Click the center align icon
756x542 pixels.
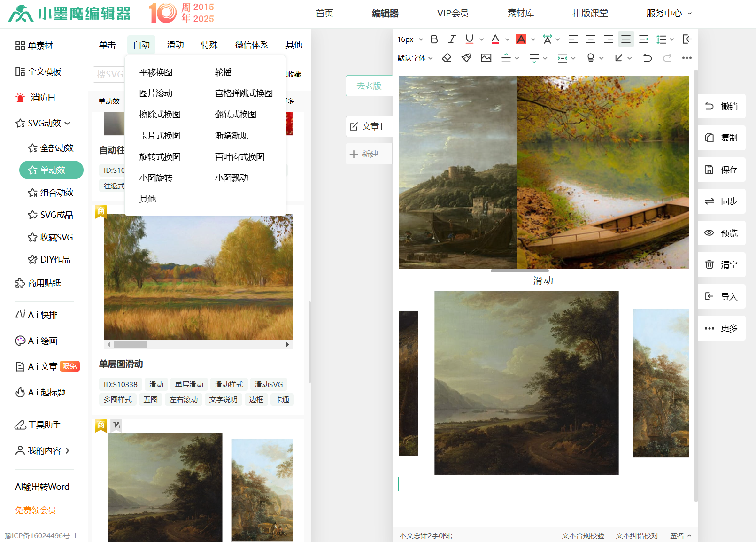(x=591, y=39)
